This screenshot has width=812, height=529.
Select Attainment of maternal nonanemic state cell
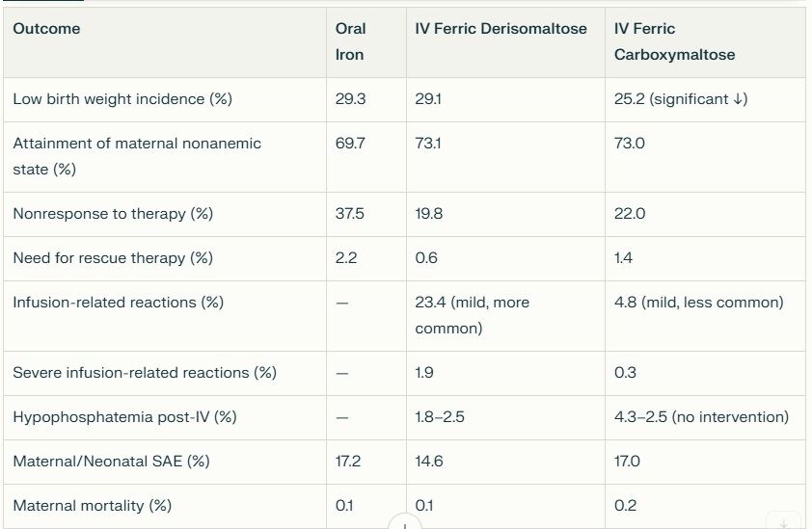(137, 156)
